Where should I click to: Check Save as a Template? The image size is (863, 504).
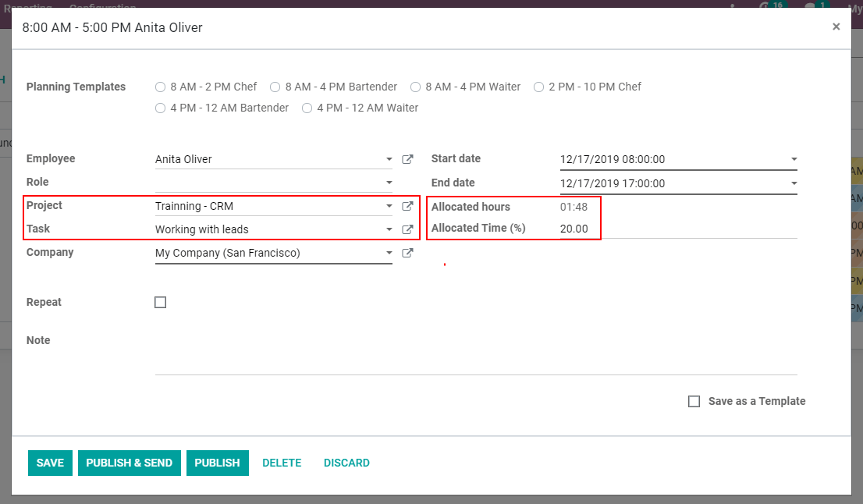point(694,401)
